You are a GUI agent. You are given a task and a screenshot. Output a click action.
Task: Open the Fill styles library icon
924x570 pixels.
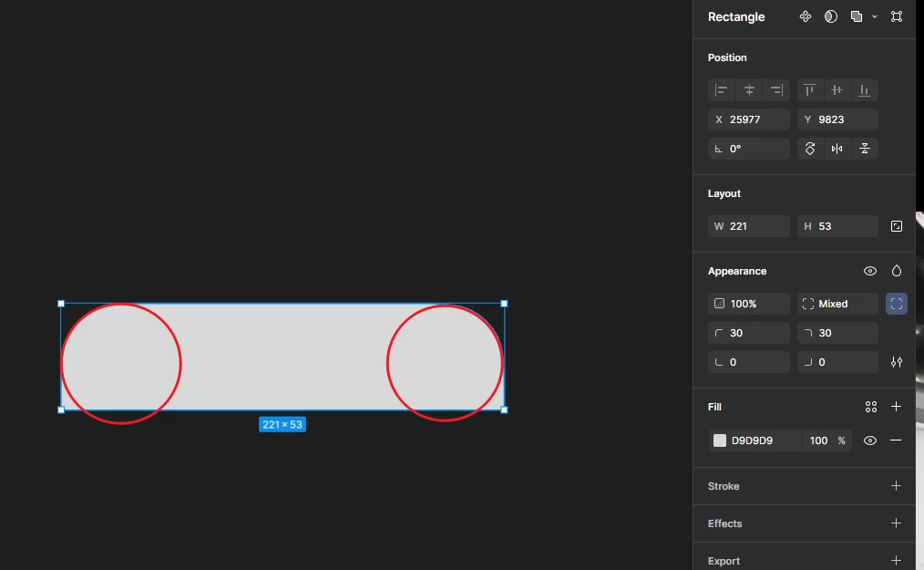(871, 407)
